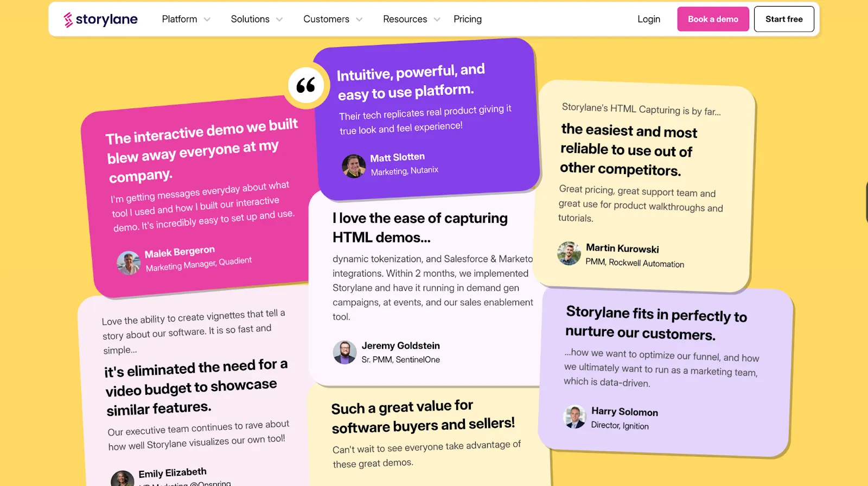Click Emily Elizabeth's avatar photo

coord(123,479)
